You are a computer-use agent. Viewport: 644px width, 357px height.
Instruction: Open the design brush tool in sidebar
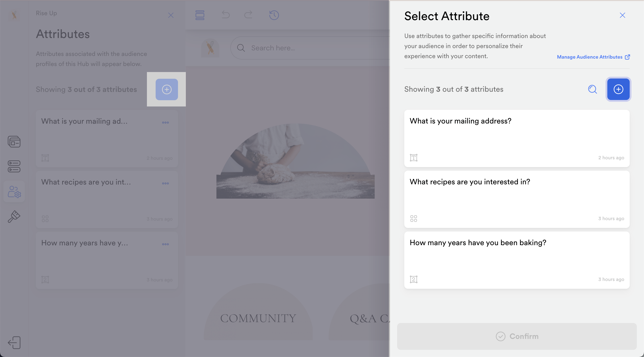point(14,217)
